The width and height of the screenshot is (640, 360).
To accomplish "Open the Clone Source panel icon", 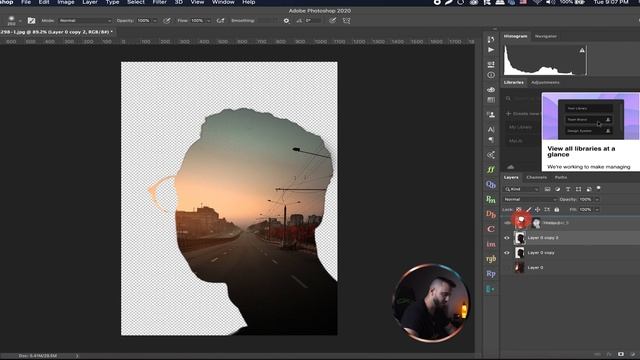I will (491, 115).
